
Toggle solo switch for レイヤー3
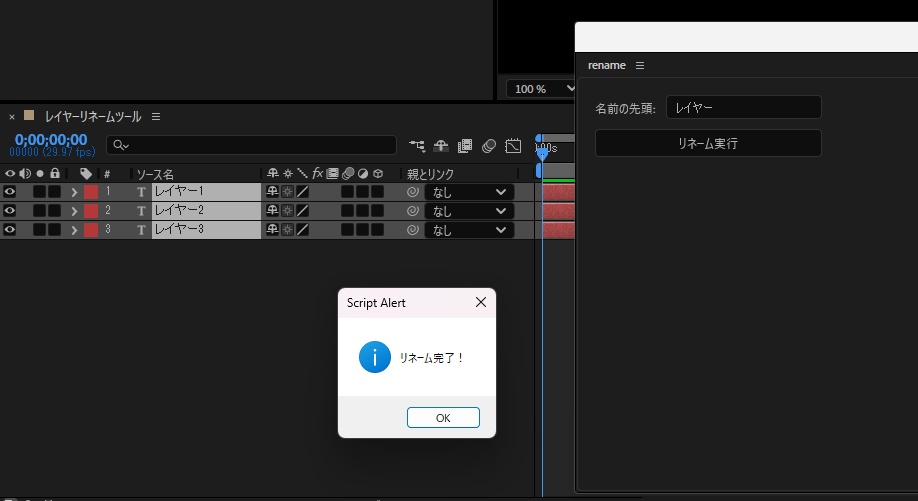pos(39,229)
